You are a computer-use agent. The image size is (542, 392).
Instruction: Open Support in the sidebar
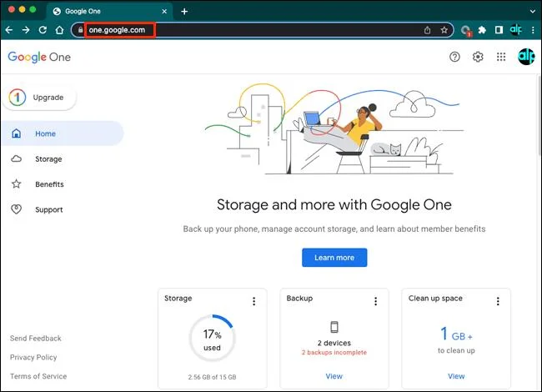pyautogui.click(x=48, y=209)
